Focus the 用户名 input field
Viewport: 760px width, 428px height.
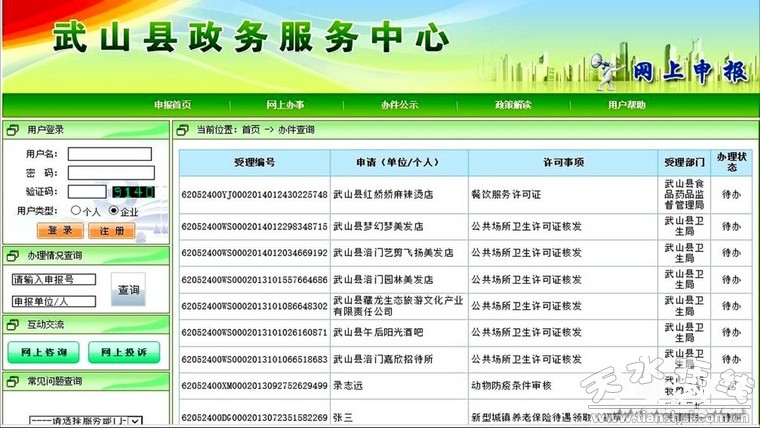click(x=109, y=154)
